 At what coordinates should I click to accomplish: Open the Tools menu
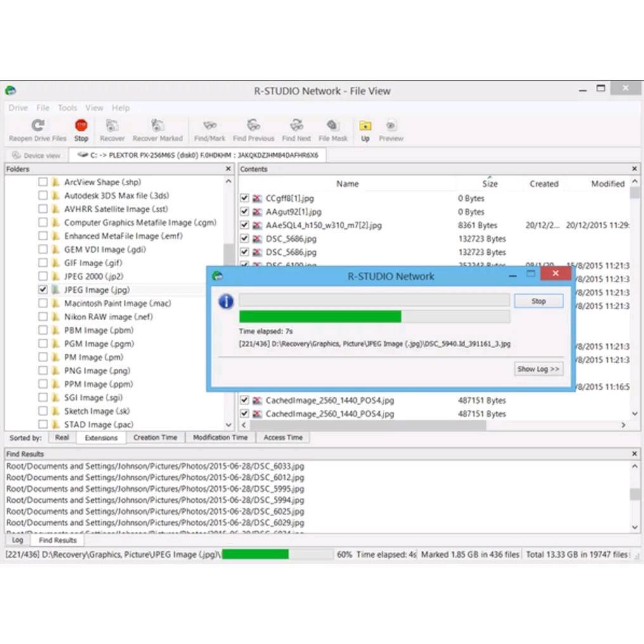point(67,108)
